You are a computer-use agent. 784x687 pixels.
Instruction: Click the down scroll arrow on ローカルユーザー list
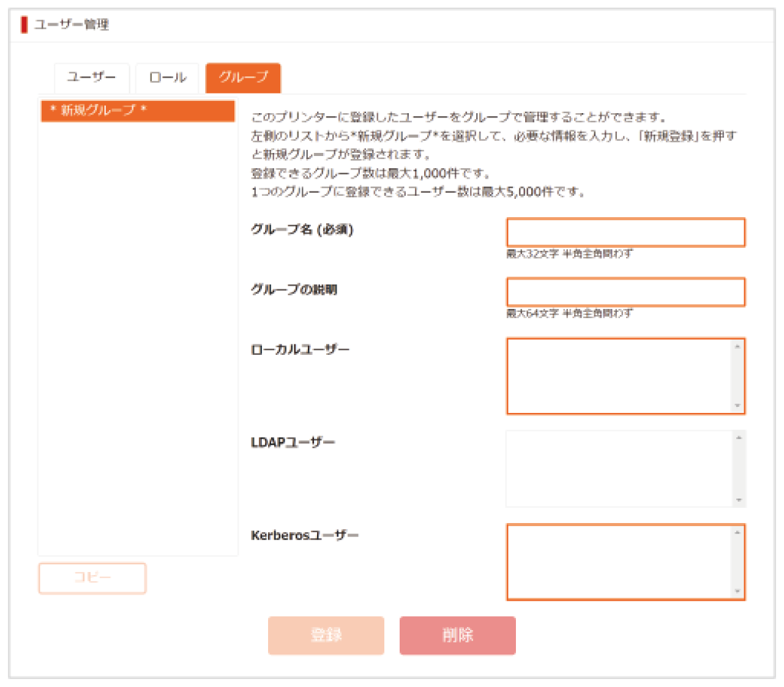click(x=737, y=405)
